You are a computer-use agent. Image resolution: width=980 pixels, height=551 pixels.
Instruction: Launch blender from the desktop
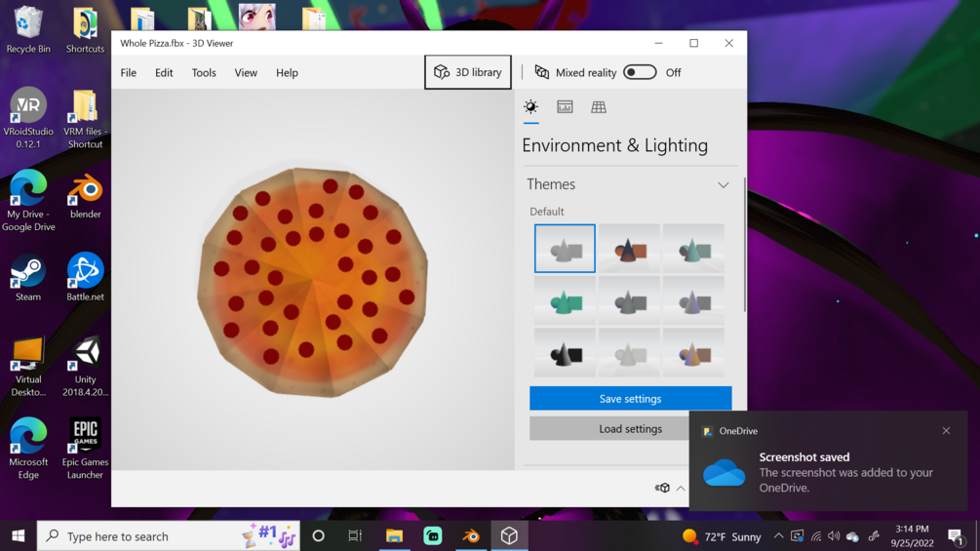(x=85, y=195)
